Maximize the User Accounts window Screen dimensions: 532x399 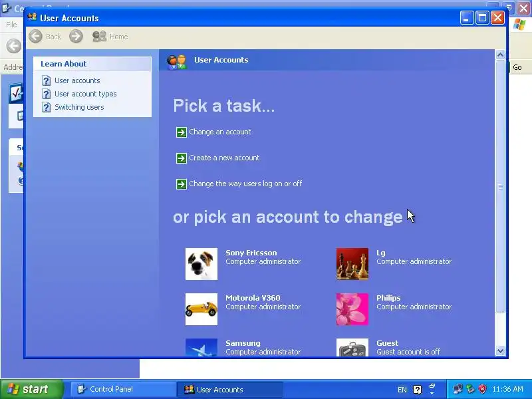(482, 18)
